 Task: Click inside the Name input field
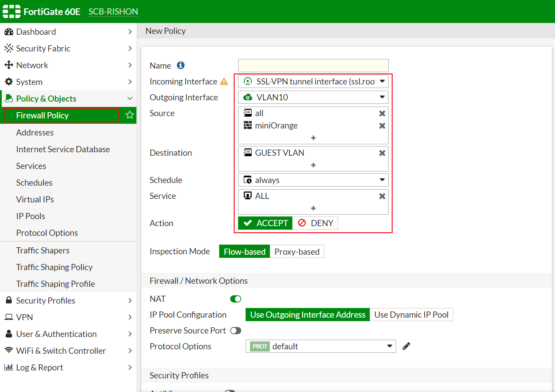click(313, 65)
